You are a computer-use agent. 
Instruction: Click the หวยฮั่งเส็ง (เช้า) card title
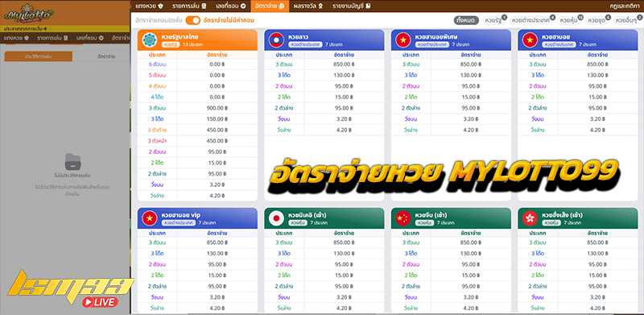(x=562, y=214)
